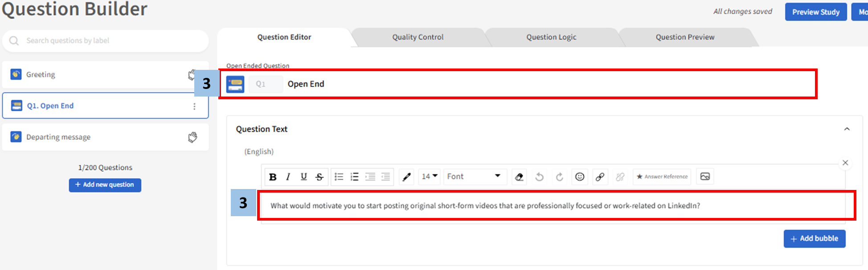Image resolution: width=868 pixels, height=270 pixels.
Task: Redo the last edit
Action: 560,177
